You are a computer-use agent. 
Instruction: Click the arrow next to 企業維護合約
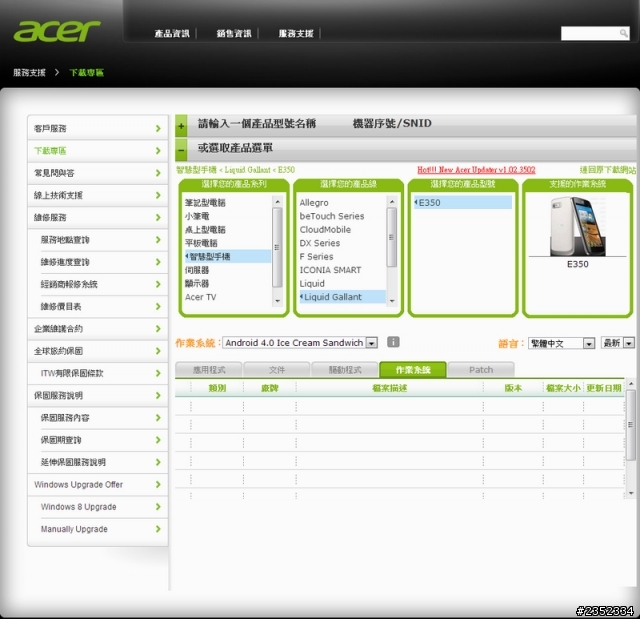(x=158, y=328)
